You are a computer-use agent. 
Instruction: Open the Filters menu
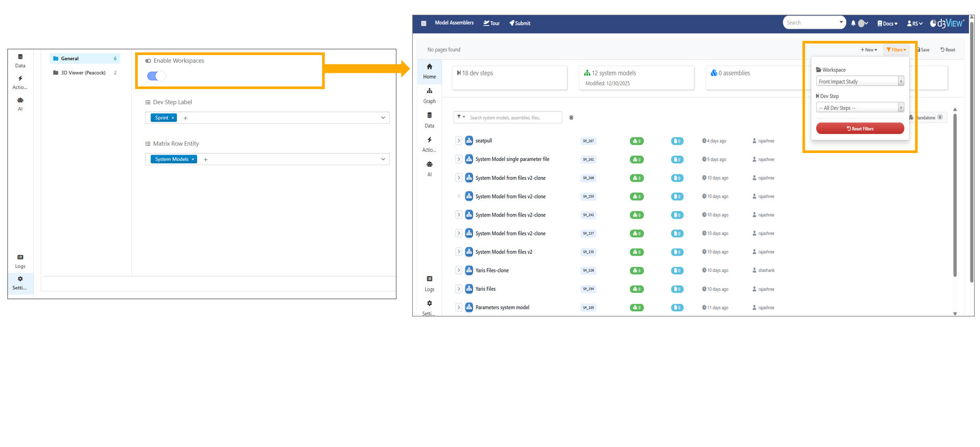(x=896, y=50)
